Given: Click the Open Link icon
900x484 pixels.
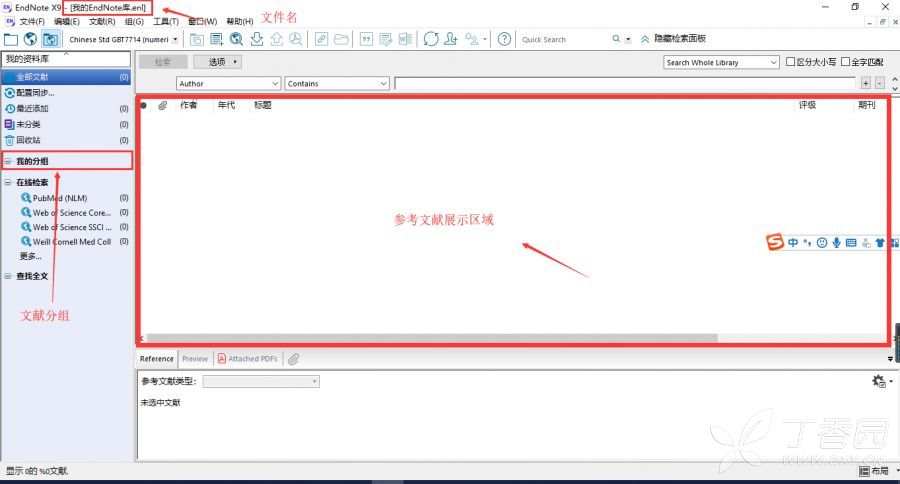Looking at the screenshot, I should pyautogui.click(x=321, y=39).
